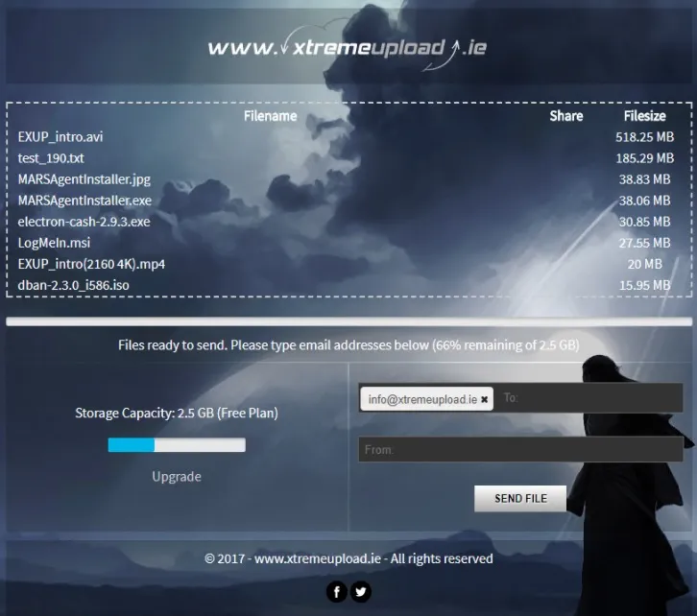Click the 185.29 MB filesize value
Screen dimensions: 697x616
644,158
